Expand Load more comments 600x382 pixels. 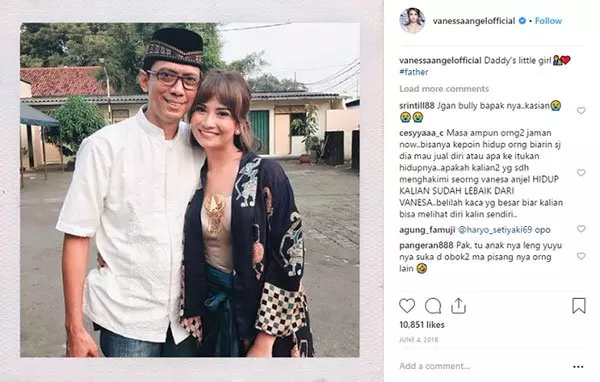pos(444,89)
